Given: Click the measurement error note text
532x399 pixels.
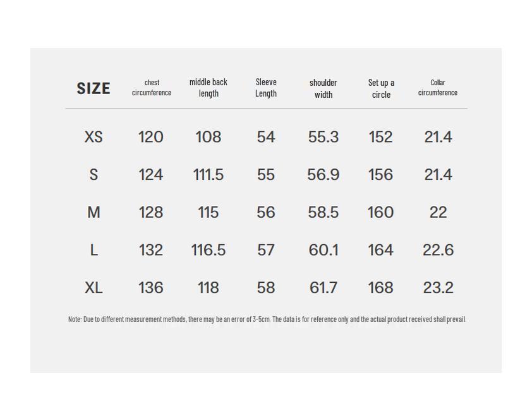Looking at the screenshot, I should click(267, 319).
